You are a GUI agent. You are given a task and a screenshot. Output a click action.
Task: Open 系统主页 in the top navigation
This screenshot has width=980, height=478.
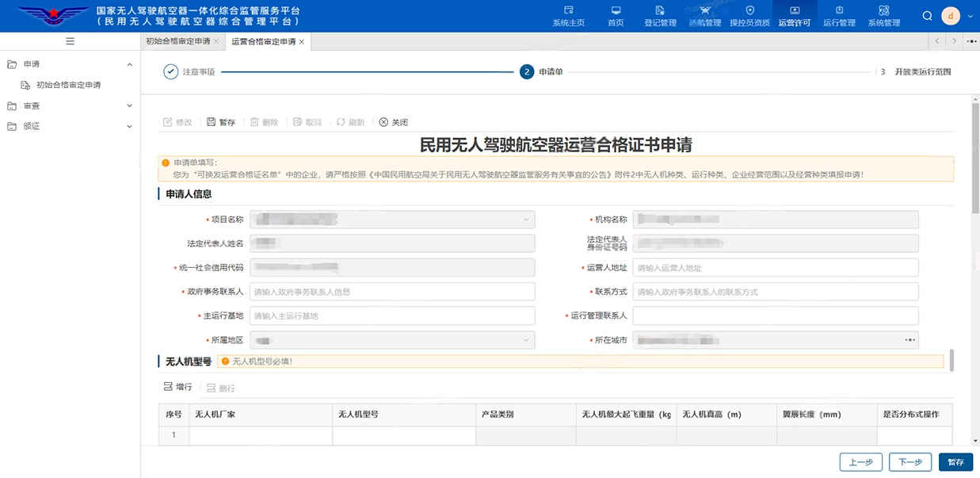[x=568, y=16]
